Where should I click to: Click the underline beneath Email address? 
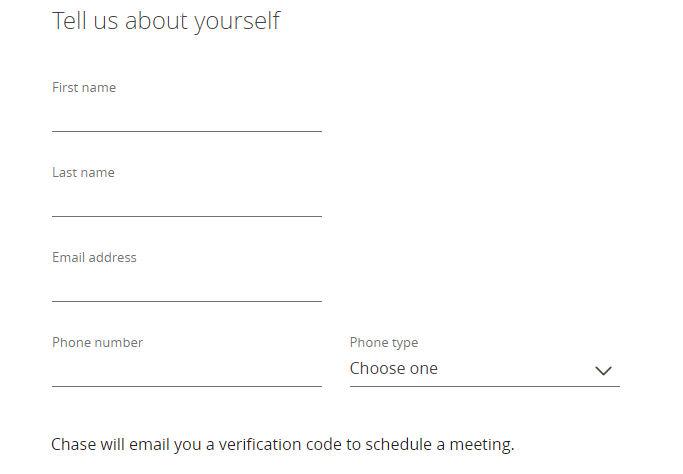point(186,301)
